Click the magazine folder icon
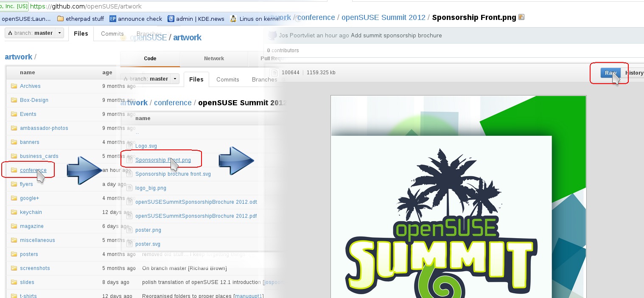The width and height of the screenshot is (644, 298). (14, 226)
